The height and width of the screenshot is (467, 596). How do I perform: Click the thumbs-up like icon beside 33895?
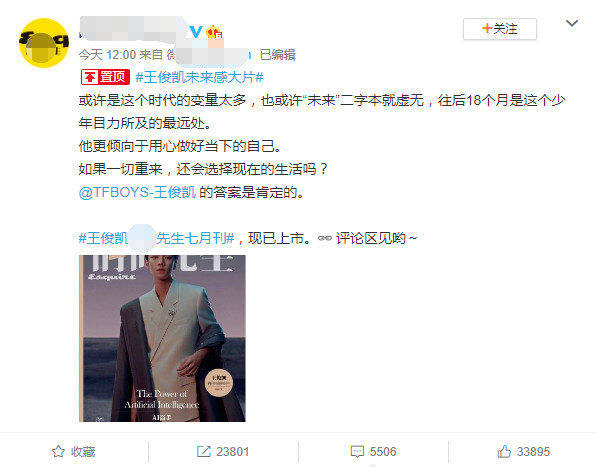pyautogui.click(x=504, y=451)
